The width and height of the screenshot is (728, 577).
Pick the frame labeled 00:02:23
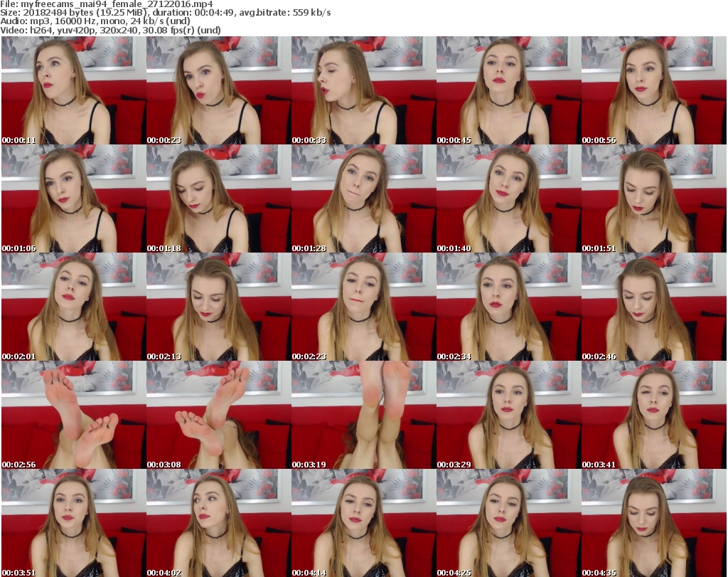click(363, 307)
